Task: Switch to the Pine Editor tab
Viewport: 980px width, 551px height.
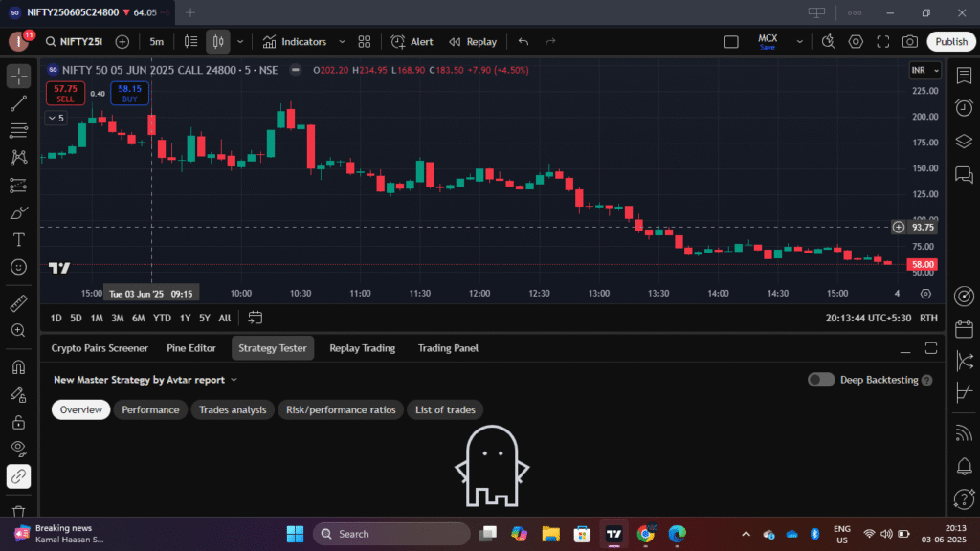Action: click(x=191, y=348)
